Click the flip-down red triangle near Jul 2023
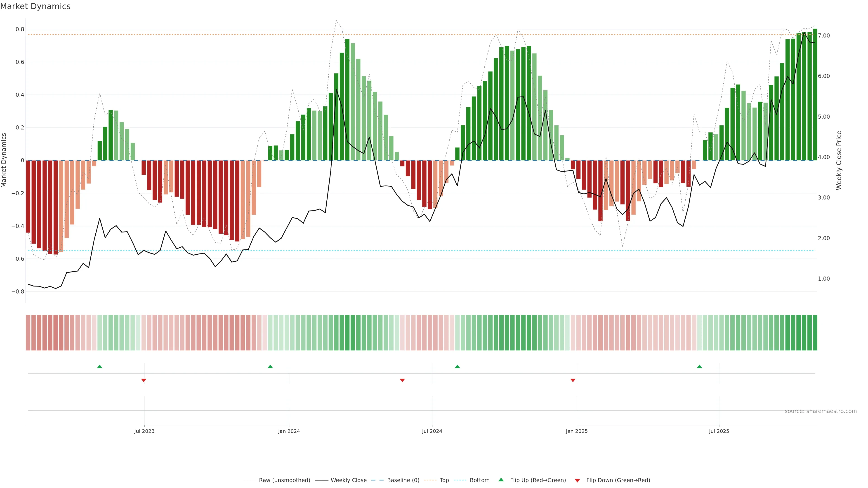 [x=144, y=380]
